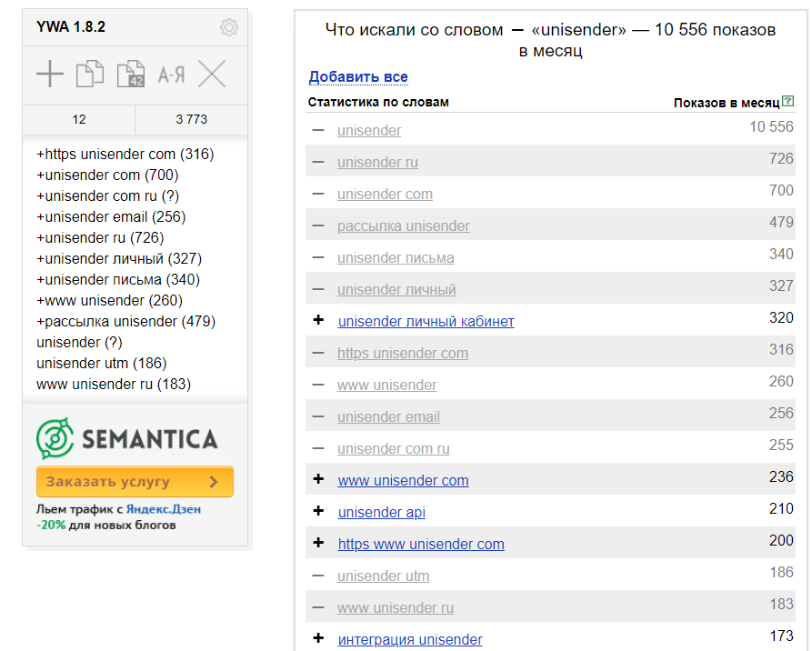The width and height of the screenshot is (812, 651).
Task: Remove 'unisender ru' via minus icon
Action: click(x=318, y=162)
